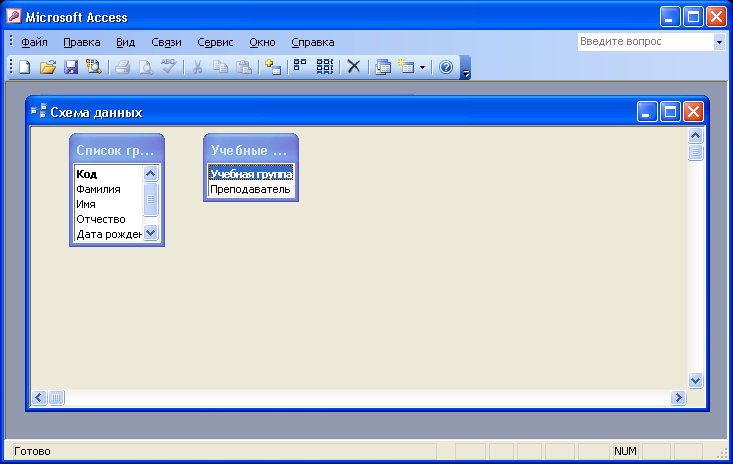Click the schema window vertical scroll down arrow
This screenshot has height=464, width=733.
point(695,380)
